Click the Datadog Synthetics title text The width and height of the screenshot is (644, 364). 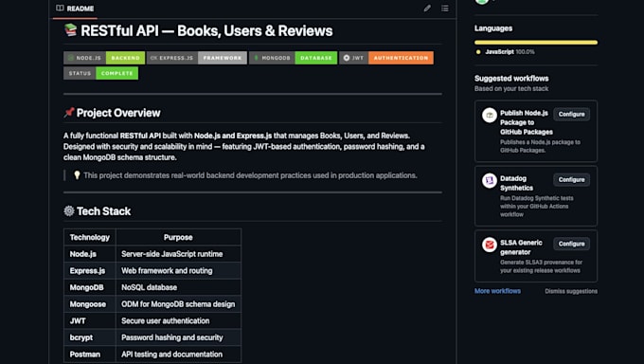point(517,183)
